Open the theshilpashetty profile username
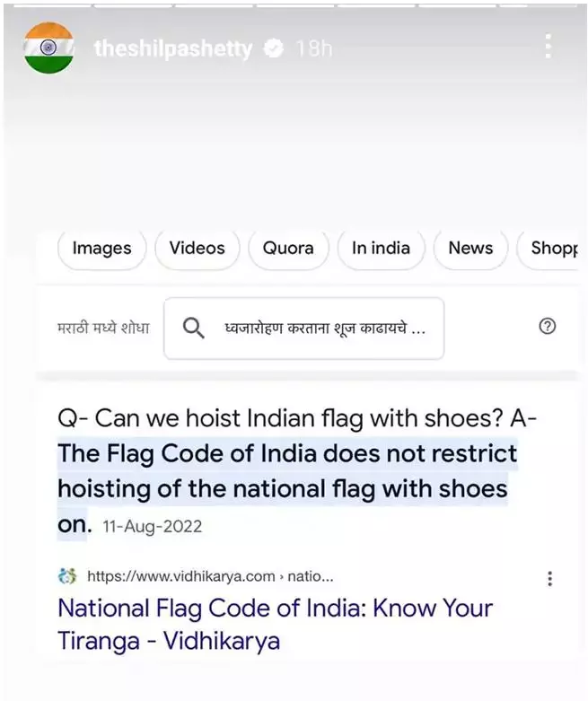This screenshot has width=588, height=701. pos(173,49)
